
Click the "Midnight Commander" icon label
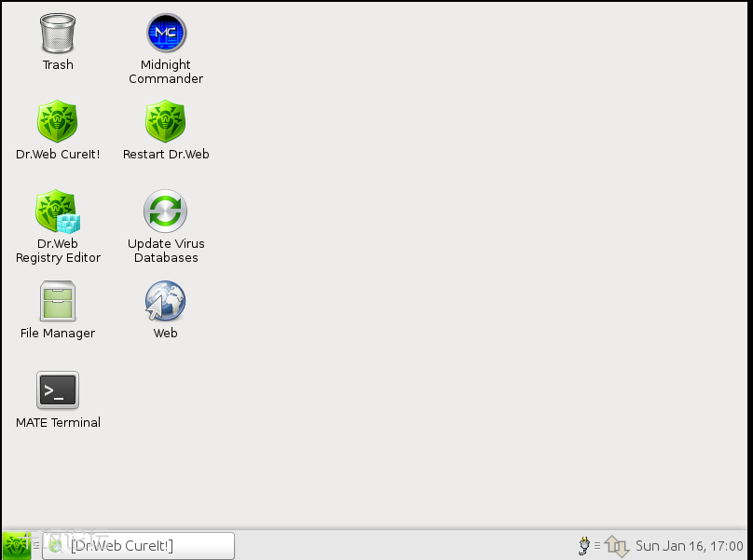(x=166, y=72)
